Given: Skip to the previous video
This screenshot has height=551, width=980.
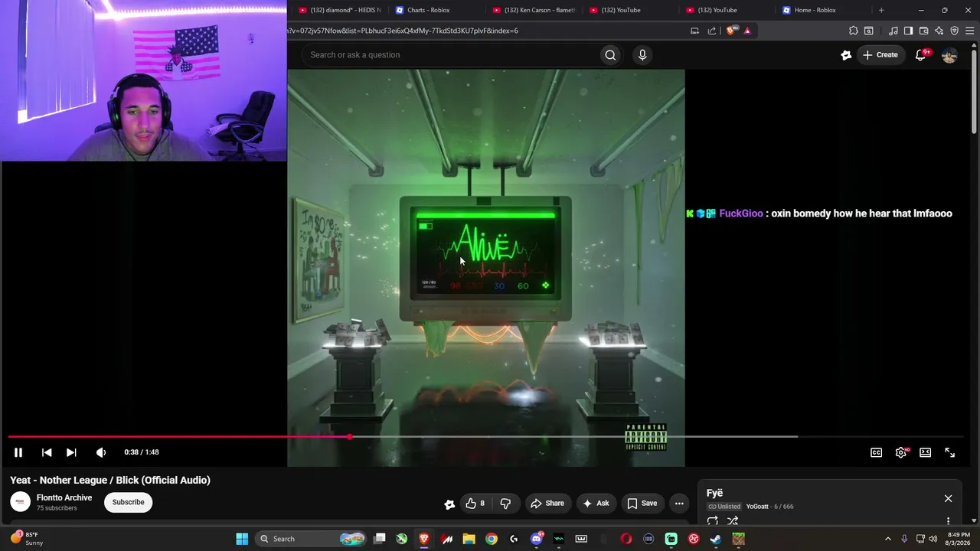Looking at the screenshot, I should [x=47, y=452].
